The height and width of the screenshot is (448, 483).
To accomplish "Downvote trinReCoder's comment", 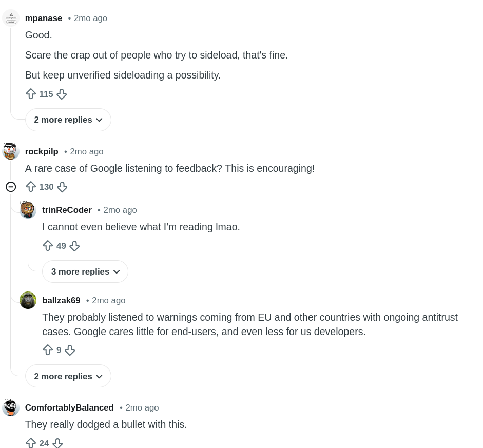I will pyautogui.click(x=74, y=246).
